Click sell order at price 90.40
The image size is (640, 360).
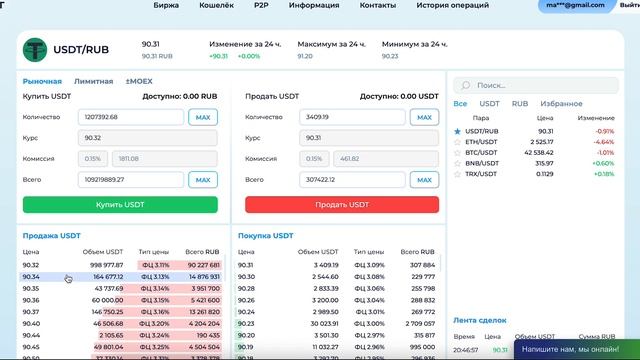pyautogui.click(x=121, y=324)
